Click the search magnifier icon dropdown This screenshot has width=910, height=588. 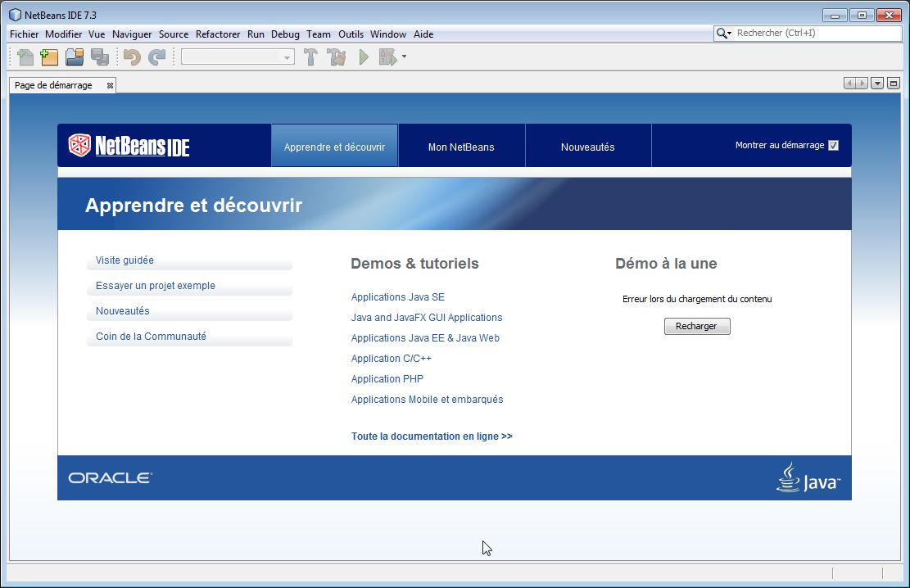723,33
